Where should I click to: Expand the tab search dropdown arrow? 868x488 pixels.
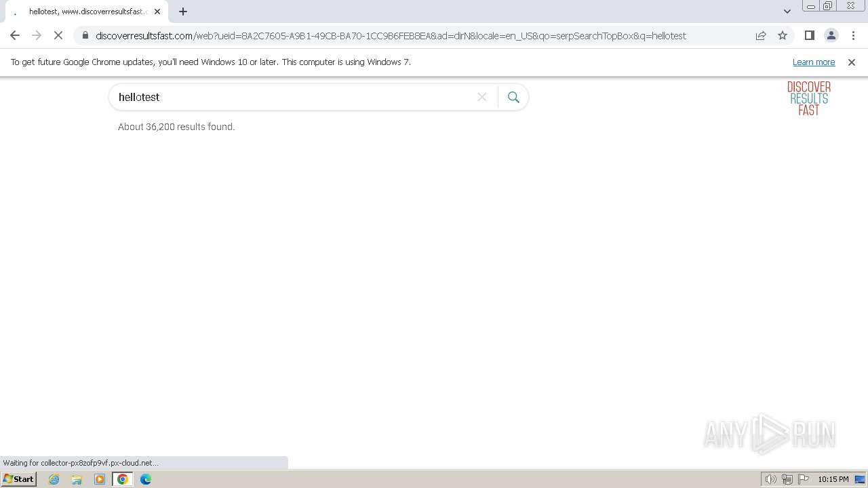(787, 12)
